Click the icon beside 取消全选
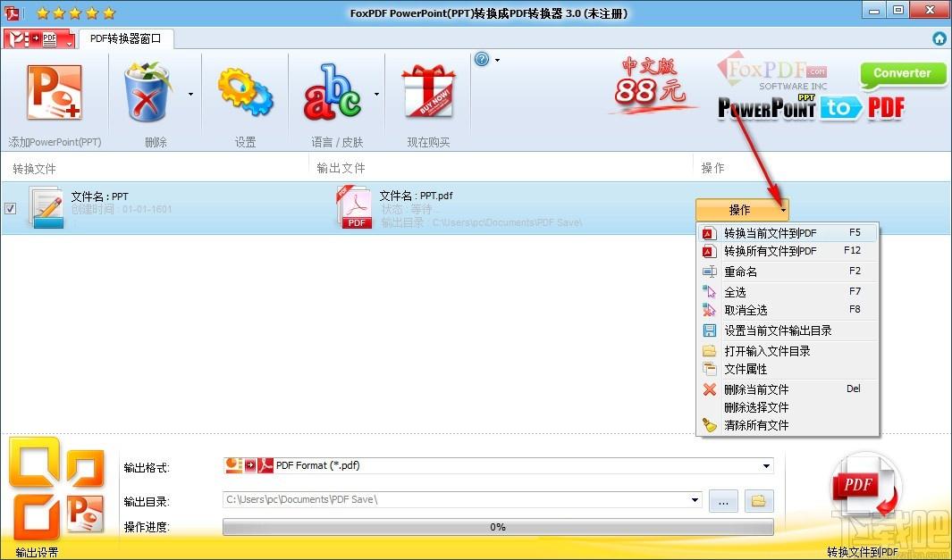This screenshot has width=952, height=560. coord(709,310)
